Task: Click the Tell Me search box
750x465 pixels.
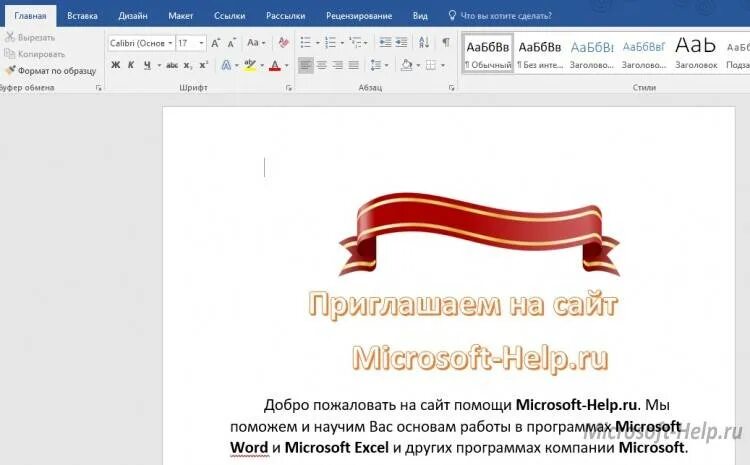Action: [506, 16]
